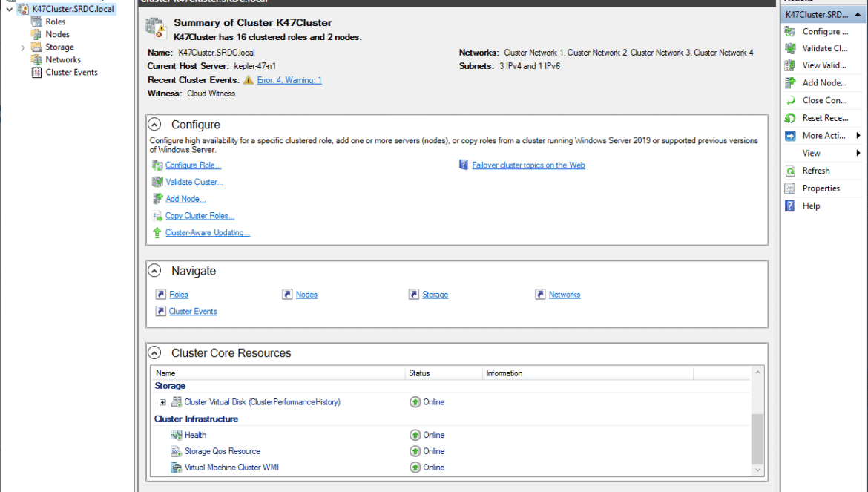Open the Validate Cluster... link
The width and height of the screenshot is (868, 492).
point(194,182)
